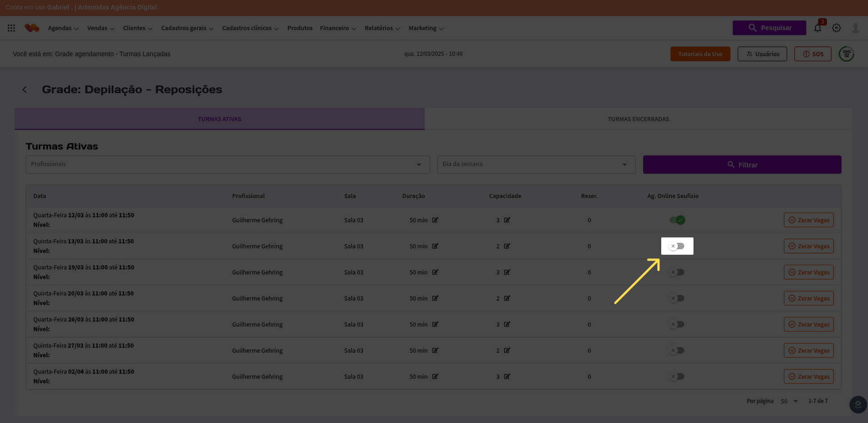This screenshot has width=868, height=423.
Task: Expand the Vendas menu
Action: tap(101, 28)
